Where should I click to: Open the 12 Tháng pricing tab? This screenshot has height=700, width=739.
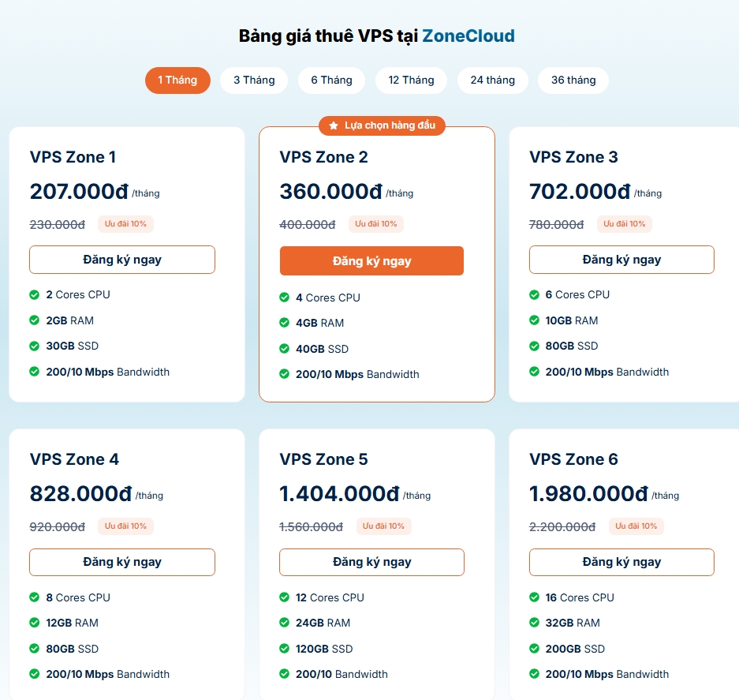[x=411, y=80]
